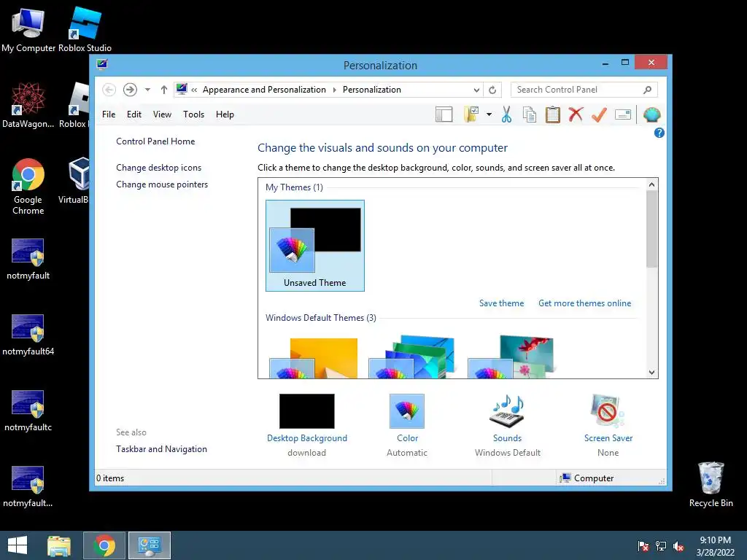Click Change desktop icons link

tap(158, 168)
